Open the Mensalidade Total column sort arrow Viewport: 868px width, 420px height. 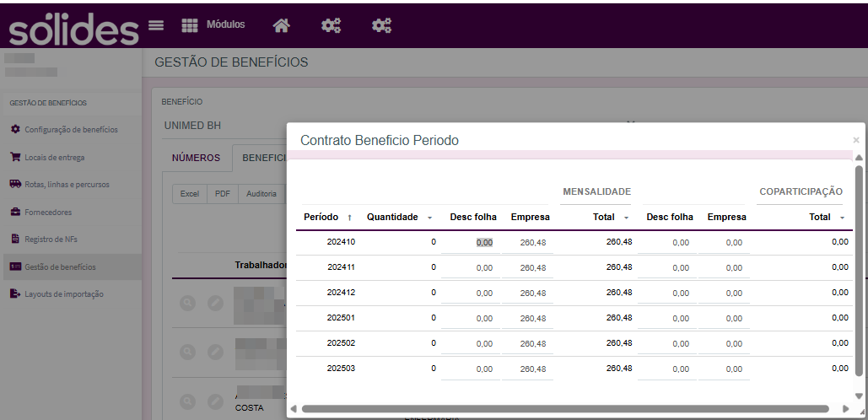point(626,218)
